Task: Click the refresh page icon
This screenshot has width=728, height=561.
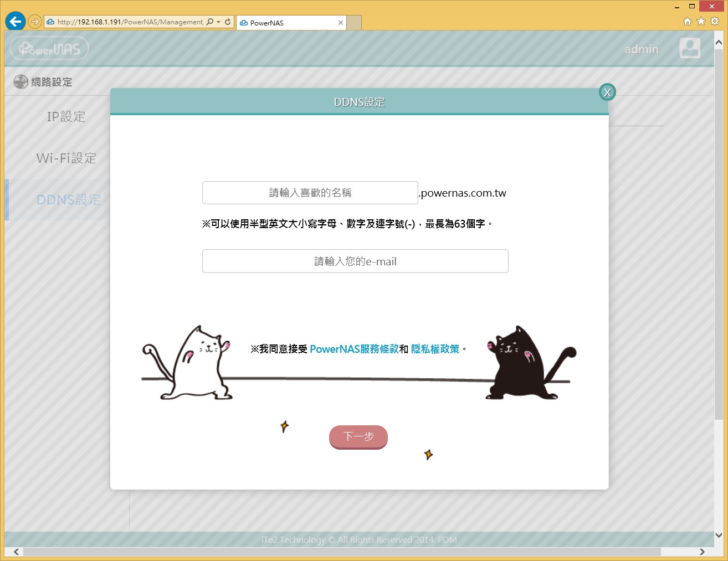Action: [228, 22]
